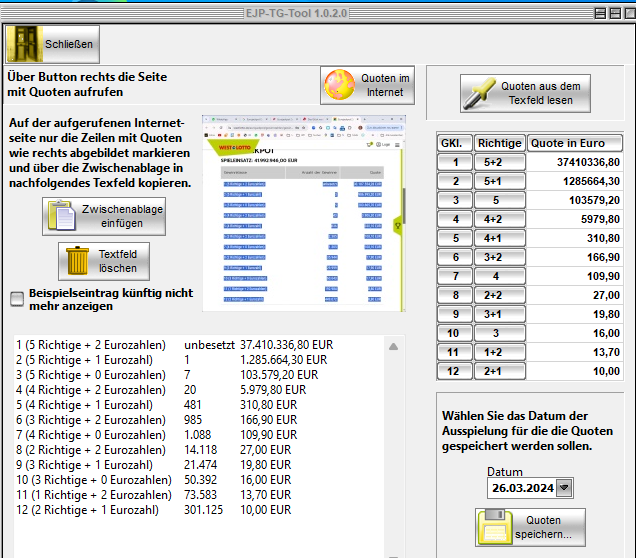Select table cell '109,90'
636x558 pixels.
point(575,276)
